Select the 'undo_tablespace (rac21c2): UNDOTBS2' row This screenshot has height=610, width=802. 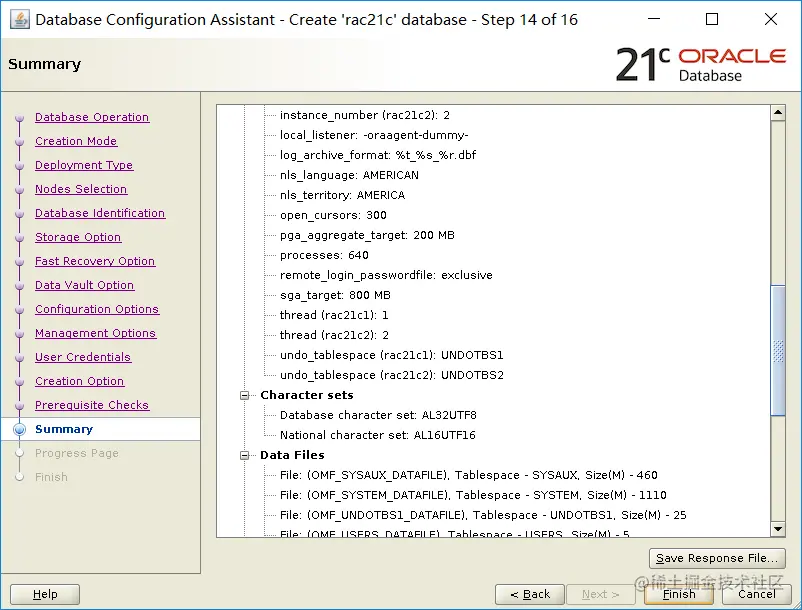pos(392,375)
